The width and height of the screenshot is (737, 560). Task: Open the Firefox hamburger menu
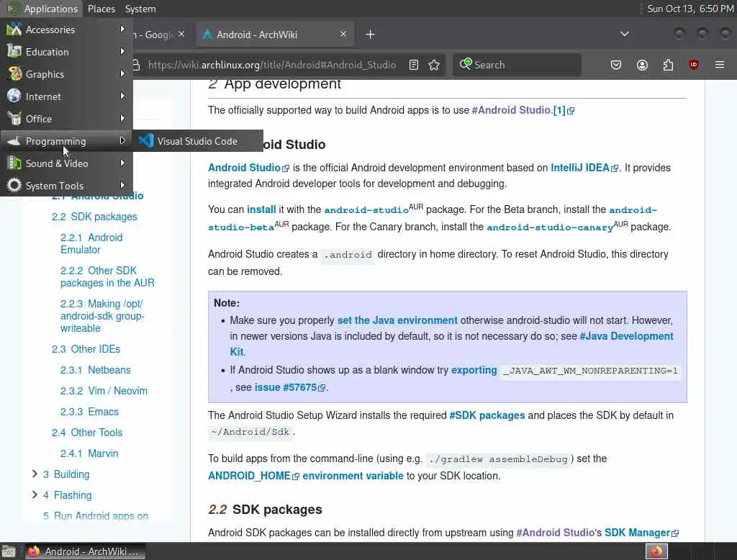(x=720, y=65)
